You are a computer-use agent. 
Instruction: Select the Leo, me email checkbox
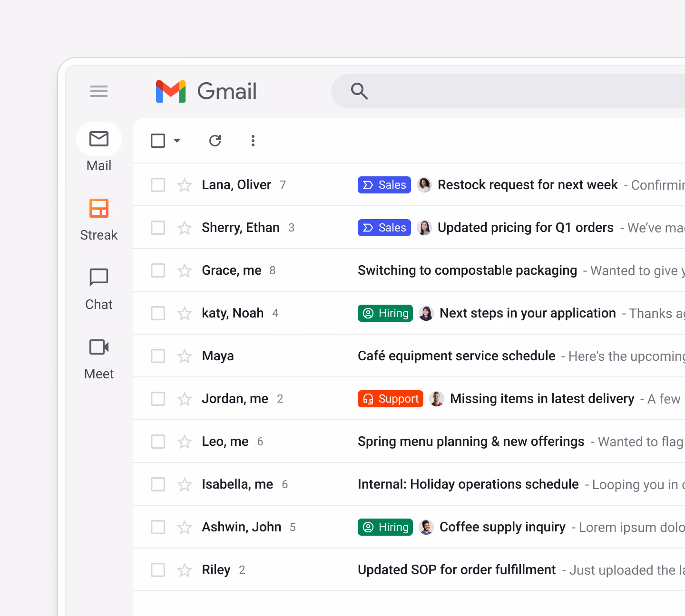[158, 442]
